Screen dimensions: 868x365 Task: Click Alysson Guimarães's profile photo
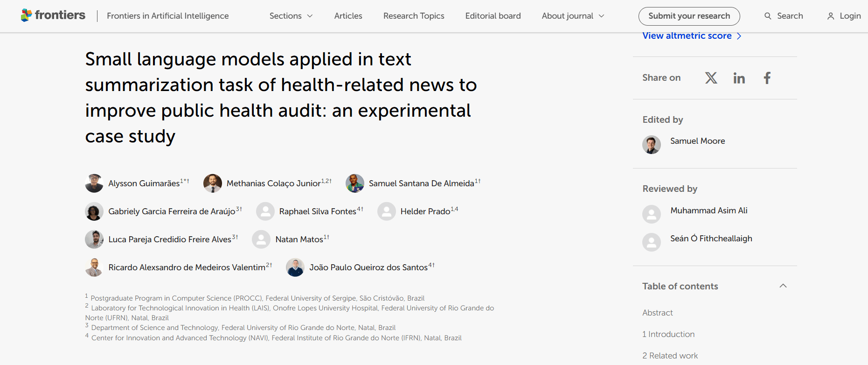point(94,183)
